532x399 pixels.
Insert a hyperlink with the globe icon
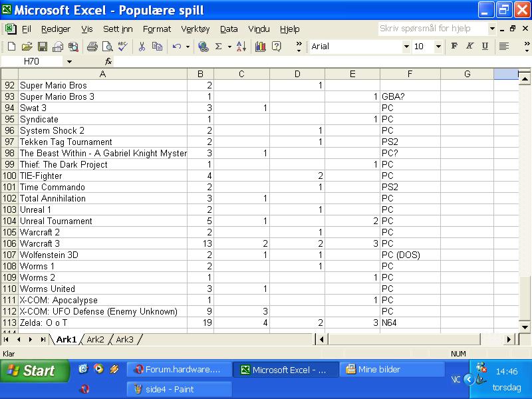[x=203, y=46]
